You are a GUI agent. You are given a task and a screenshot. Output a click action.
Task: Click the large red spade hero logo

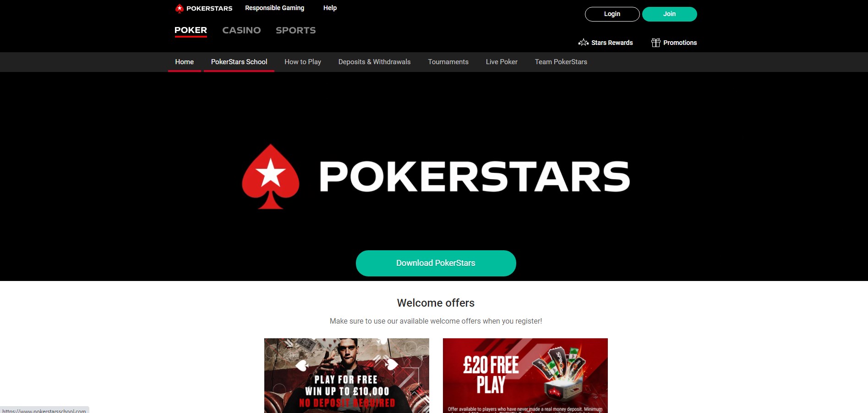tap(271, 176)
